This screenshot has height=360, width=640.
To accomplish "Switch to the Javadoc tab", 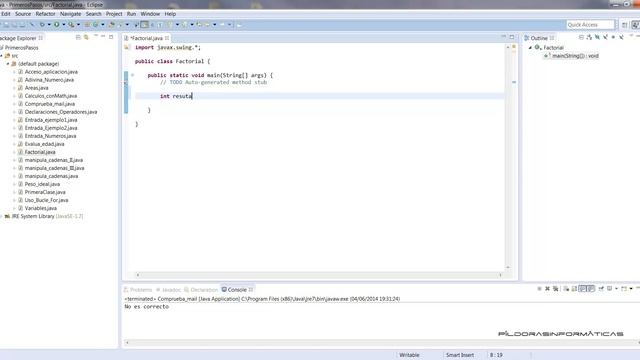I will [169, 289].
